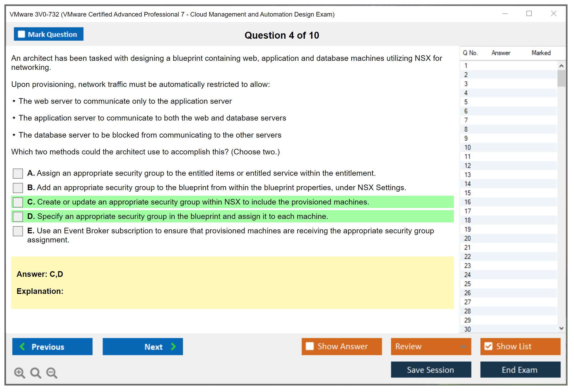
Task: Select checkbox for option E
Action: click(x=18, y=231)
